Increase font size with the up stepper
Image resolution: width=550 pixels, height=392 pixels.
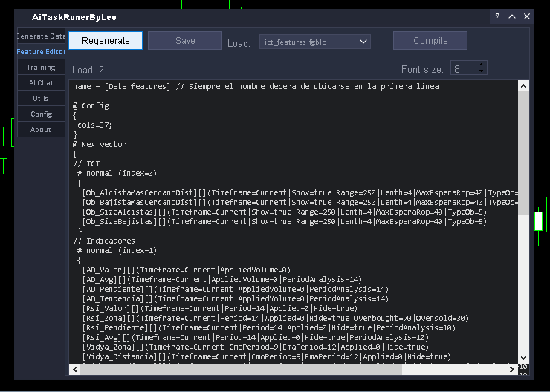tap(482, 65)
